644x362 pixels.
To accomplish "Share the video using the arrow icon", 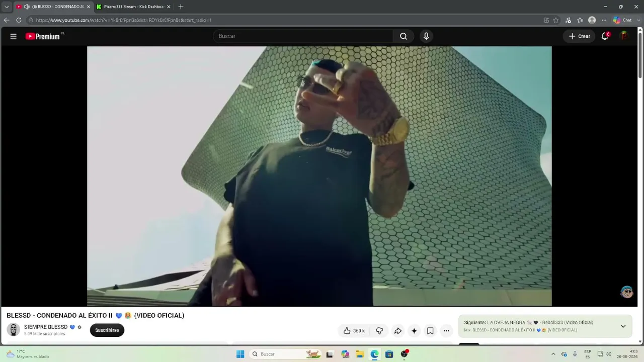I will [397, 331].
